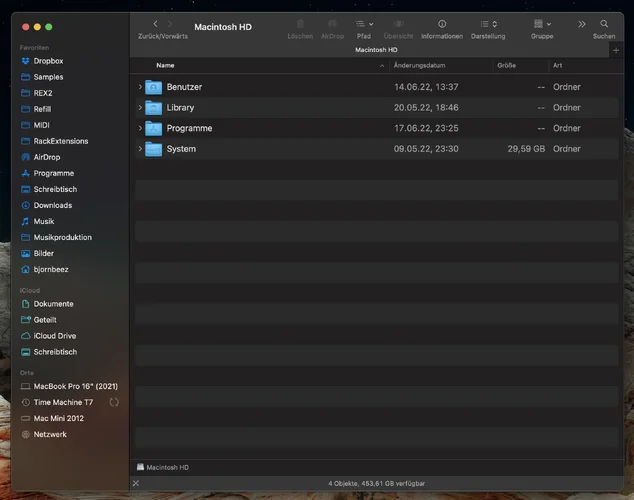634x500 pixels.
Task: Open the Suchen search icon
Action: pos(604,24)
